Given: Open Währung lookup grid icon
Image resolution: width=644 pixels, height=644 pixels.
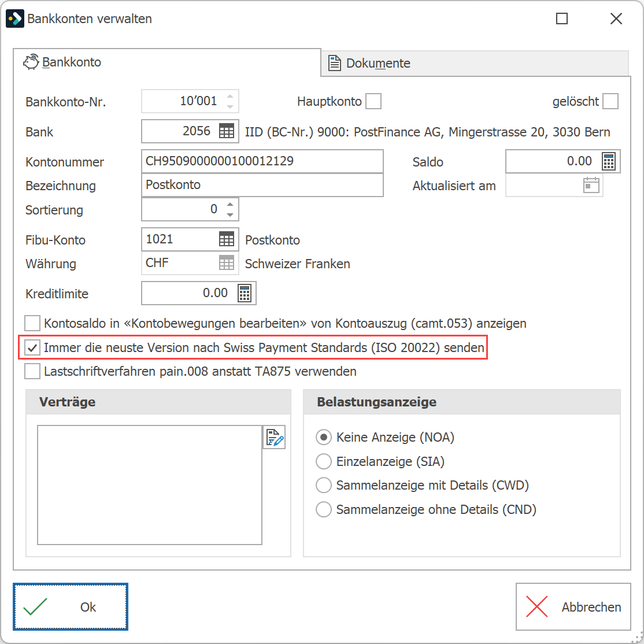Looking at the screenshot, I should coord(226,263).
